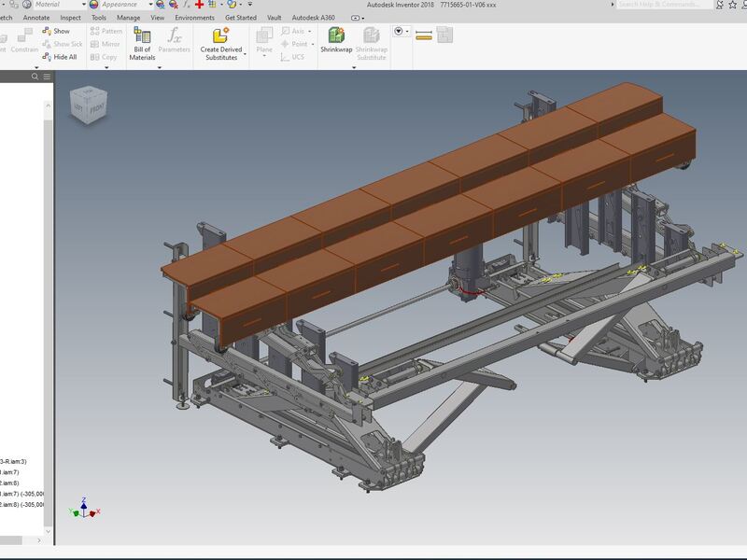Expand the Plane dropdown arrow
Viewport: 747px width, 560px height.
[264, 56]
